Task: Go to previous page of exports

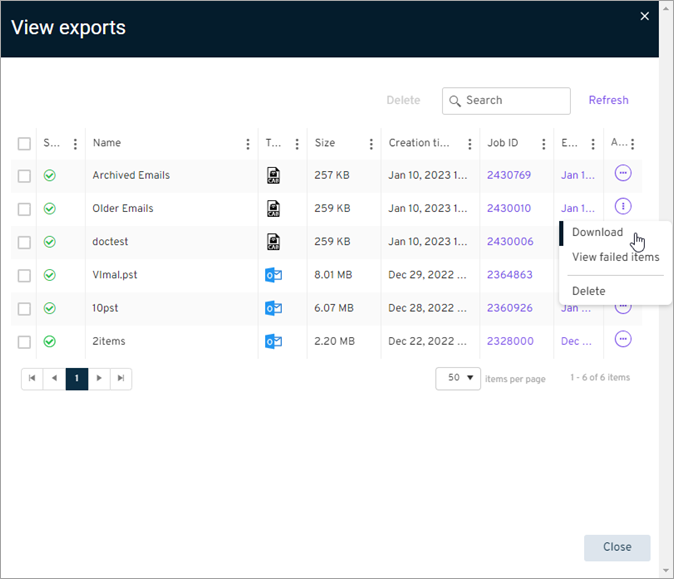Action: coord(55,378)
